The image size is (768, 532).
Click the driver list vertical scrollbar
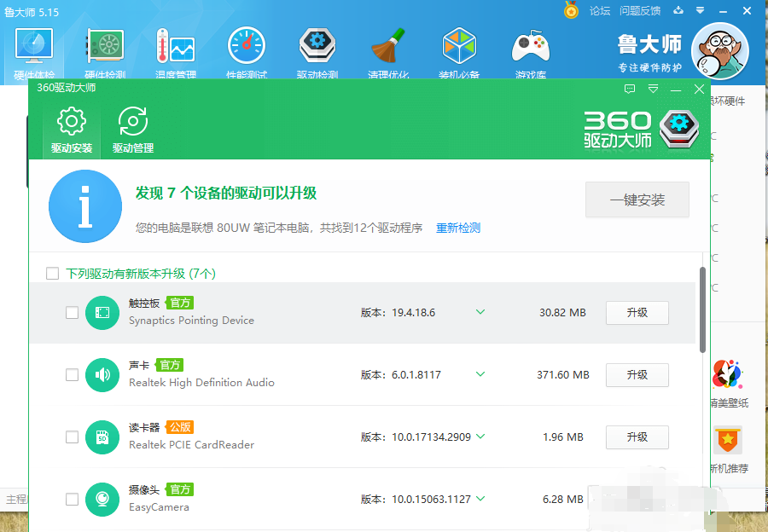click(702, 310)
